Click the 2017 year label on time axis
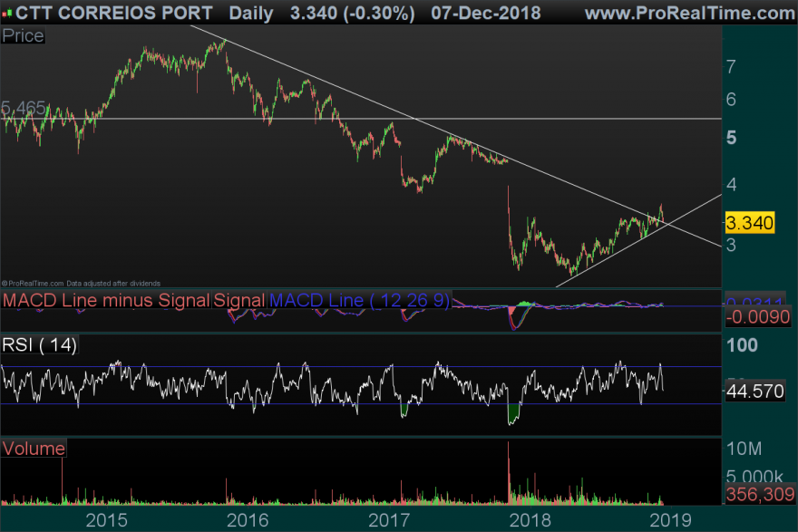798x532 pixels. [389, 520]
